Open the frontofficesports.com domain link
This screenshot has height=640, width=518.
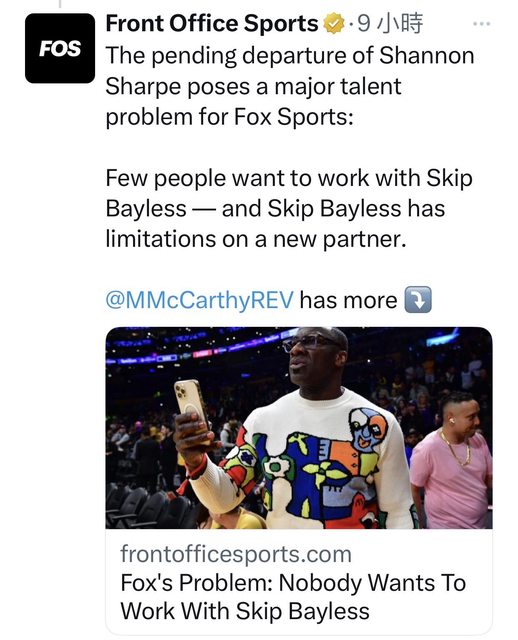point(236,554)
